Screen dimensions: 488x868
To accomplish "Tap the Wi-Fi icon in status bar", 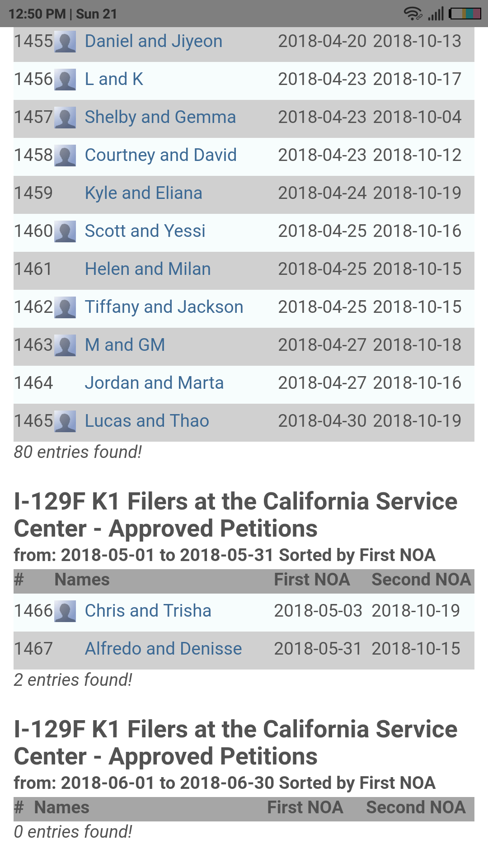I will [x=413, y=14].
